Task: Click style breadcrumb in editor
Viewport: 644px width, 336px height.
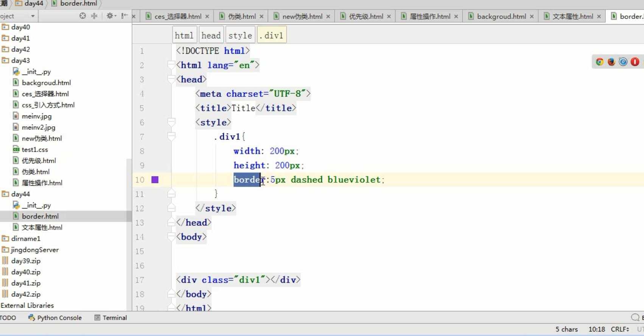Action: point(240,35)
